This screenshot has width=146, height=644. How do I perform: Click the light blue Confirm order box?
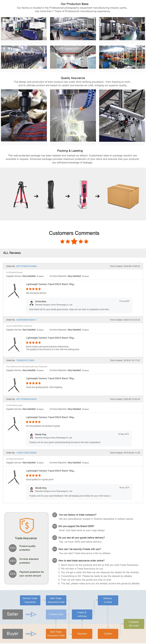click(x=56, y=614)
